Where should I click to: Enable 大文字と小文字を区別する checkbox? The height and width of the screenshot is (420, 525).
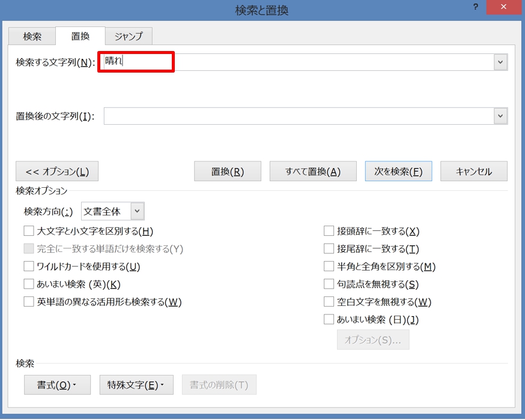(x=29, y=231)
